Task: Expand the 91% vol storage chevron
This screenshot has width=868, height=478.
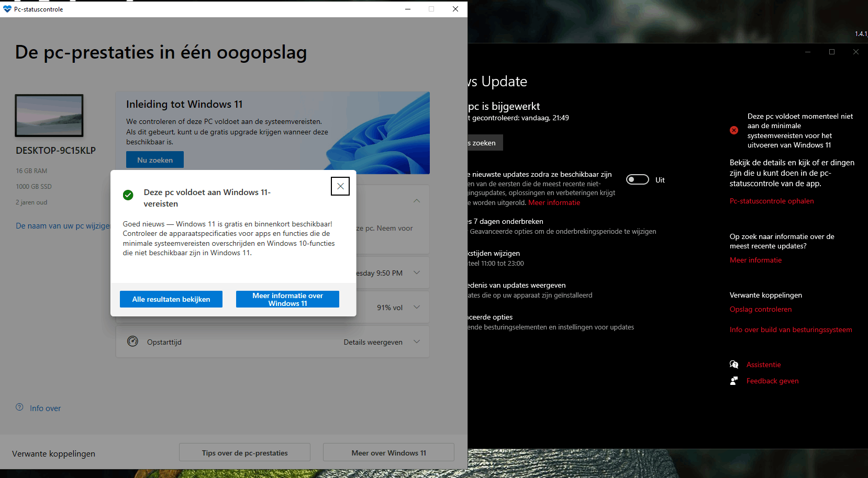Action: coord(417,307)
